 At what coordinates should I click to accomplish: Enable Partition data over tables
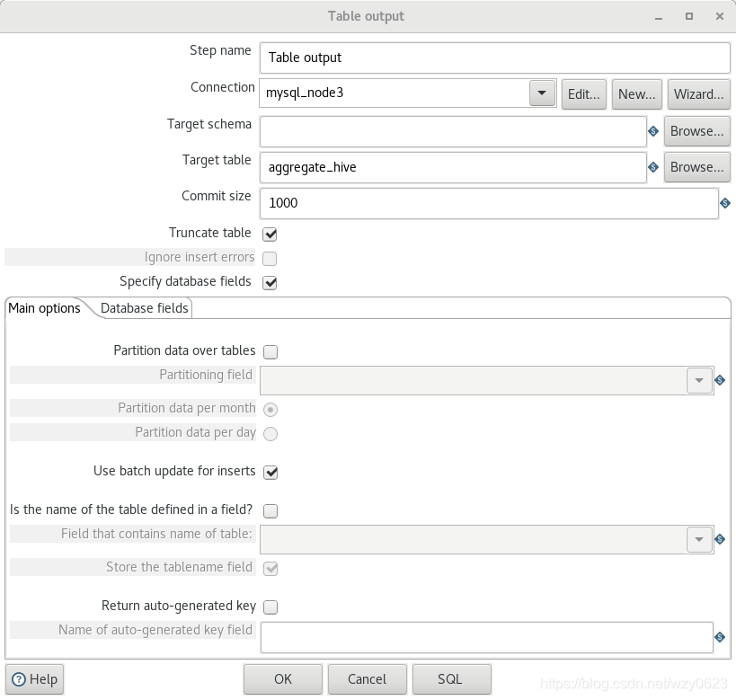[270, 351]
